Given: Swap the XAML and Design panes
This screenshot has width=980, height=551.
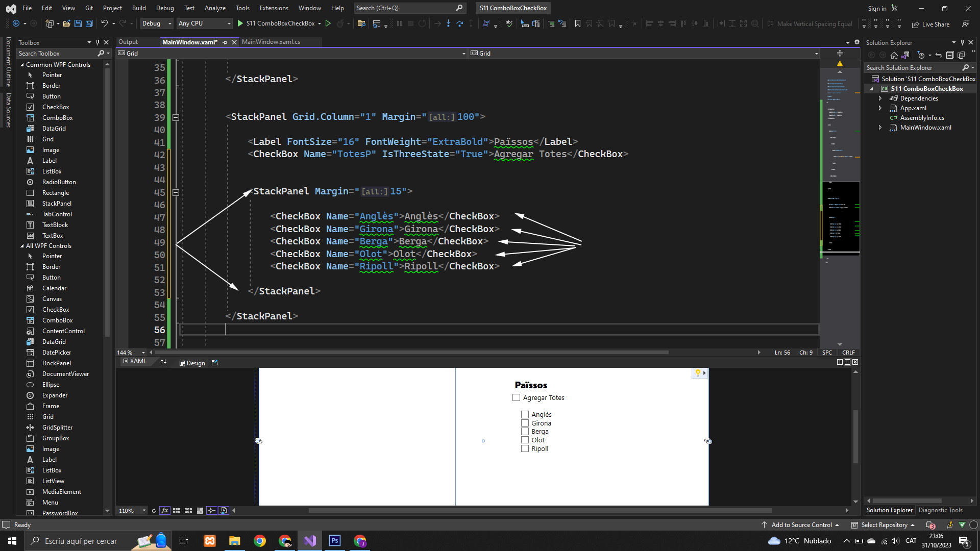Looking at the screenshot, I should (163, 362).
